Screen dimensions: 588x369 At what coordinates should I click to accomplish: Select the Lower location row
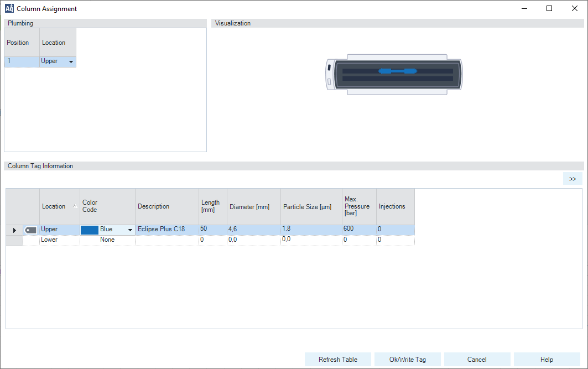tap(59, 240)
